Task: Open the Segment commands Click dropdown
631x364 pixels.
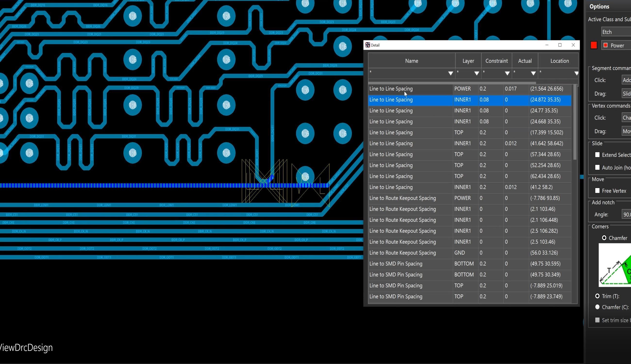Action: (x=626, y=80)
